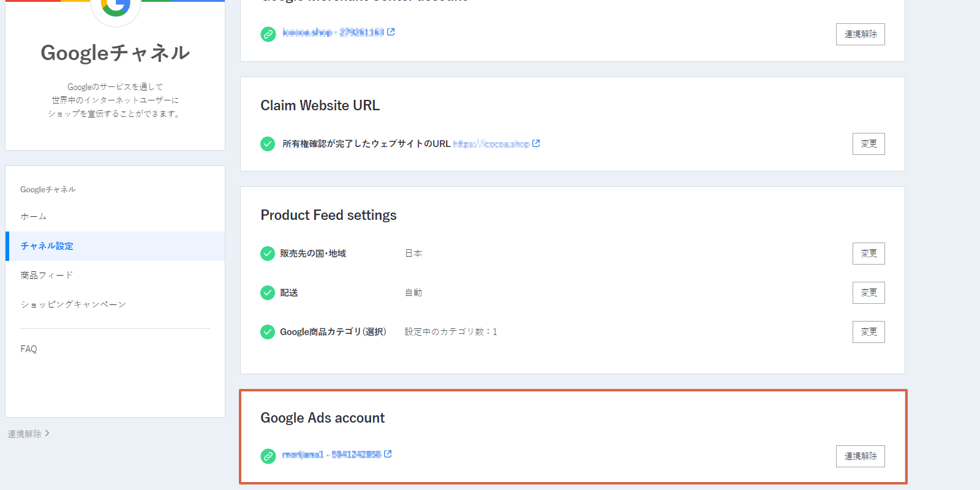The height and width of the screenshot is (490, 980).
Task: Click 変更 button for Claim Website URL
Action: coord(869,144)
